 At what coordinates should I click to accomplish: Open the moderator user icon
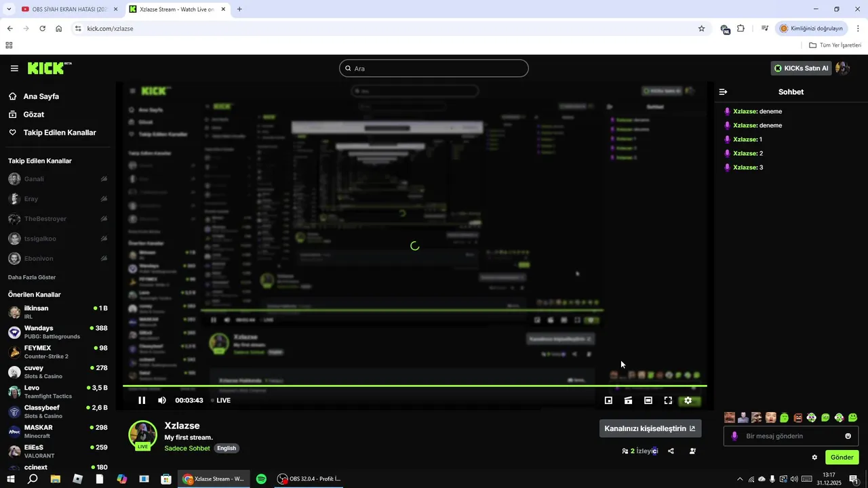(x=692, y=451)
